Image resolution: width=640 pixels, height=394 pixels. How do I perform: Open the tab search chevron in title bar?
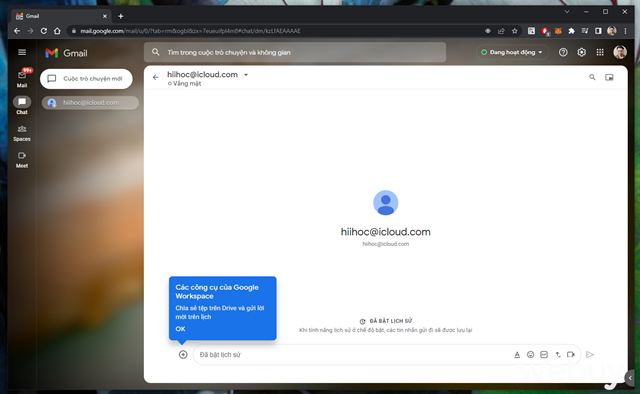point(567,12)
